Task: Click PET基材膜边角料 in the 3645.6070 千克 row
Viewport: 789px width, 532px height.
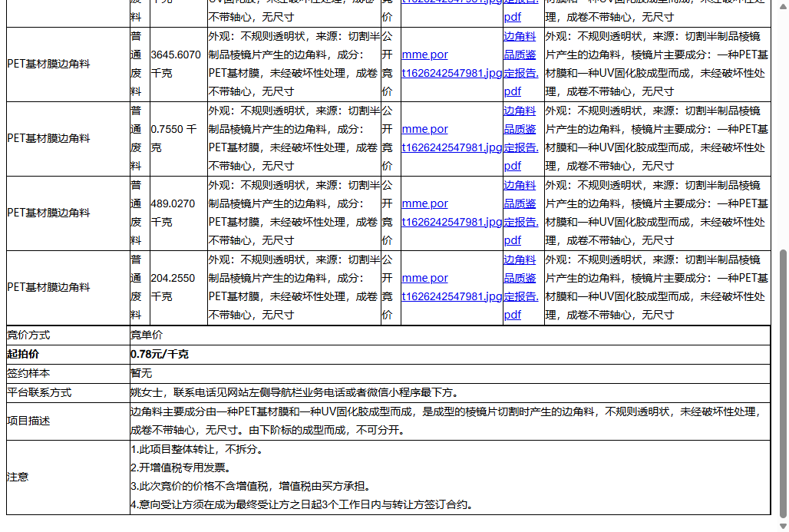Action: [x=49, y=64]
